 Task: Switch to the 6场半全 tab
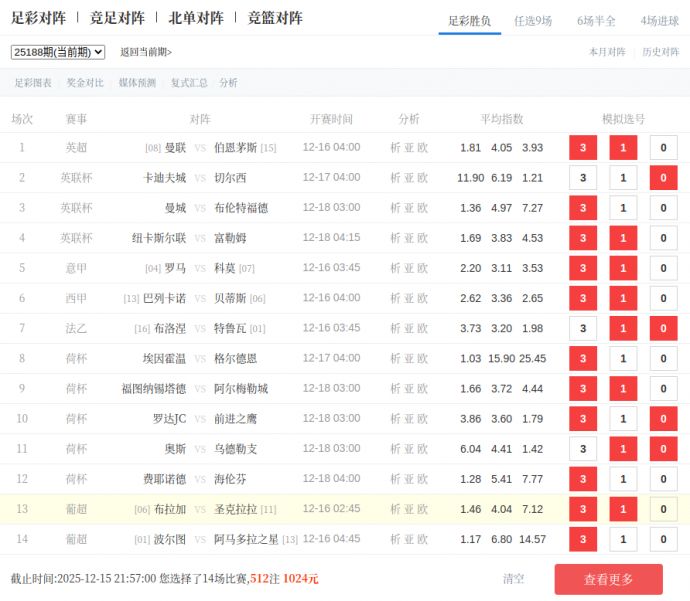(596, 20)
